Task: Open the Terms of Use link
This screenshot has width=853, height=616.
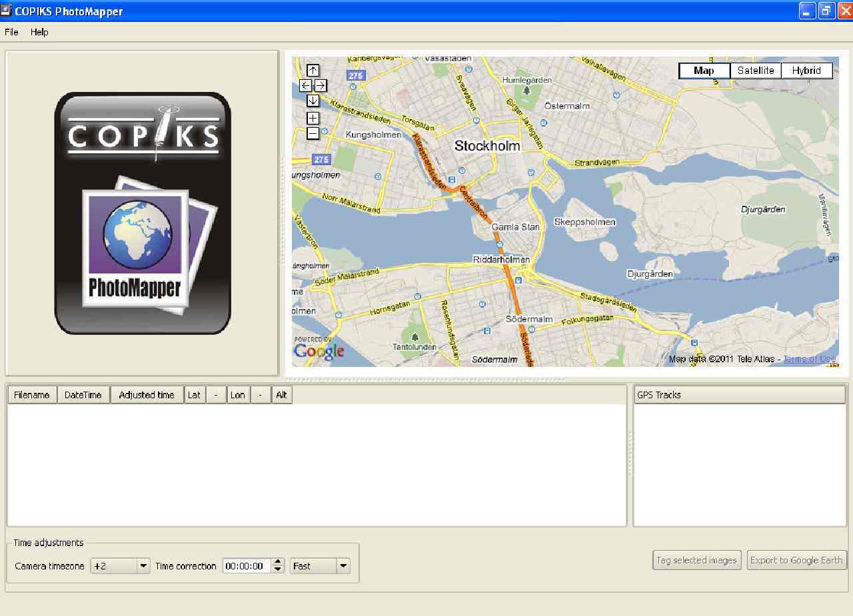Action: pos(810,359)
